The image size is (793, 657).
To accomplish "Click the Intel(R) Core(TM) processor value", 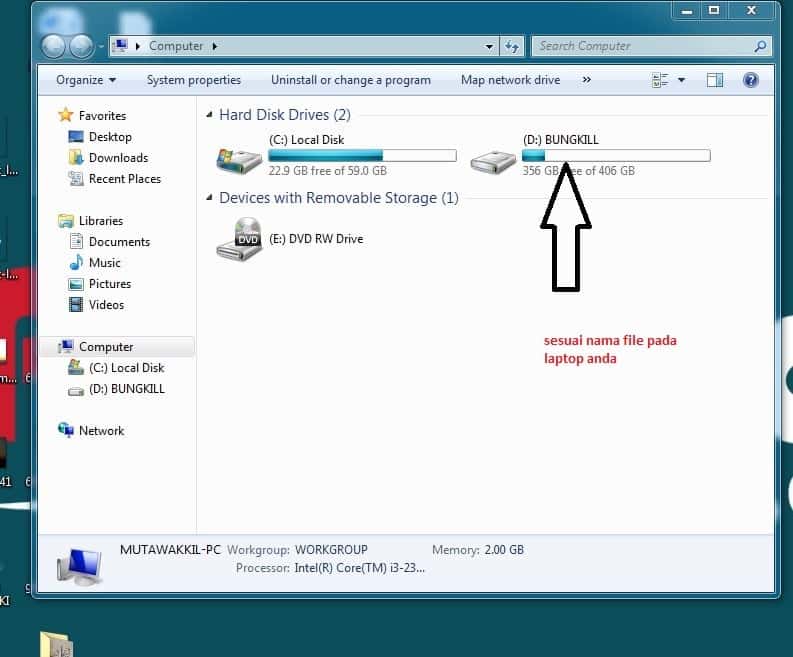I will (x=360, y=568).
